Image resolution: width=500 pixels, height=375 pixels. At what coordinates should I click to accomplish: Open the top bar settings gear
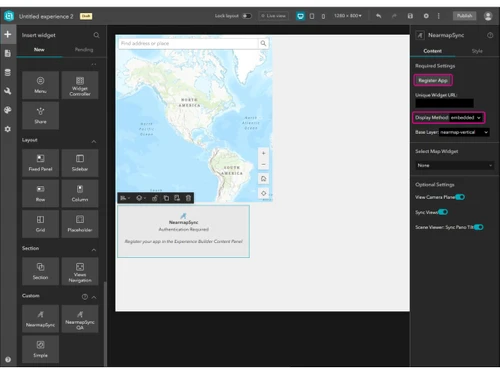tap(426, 16)
